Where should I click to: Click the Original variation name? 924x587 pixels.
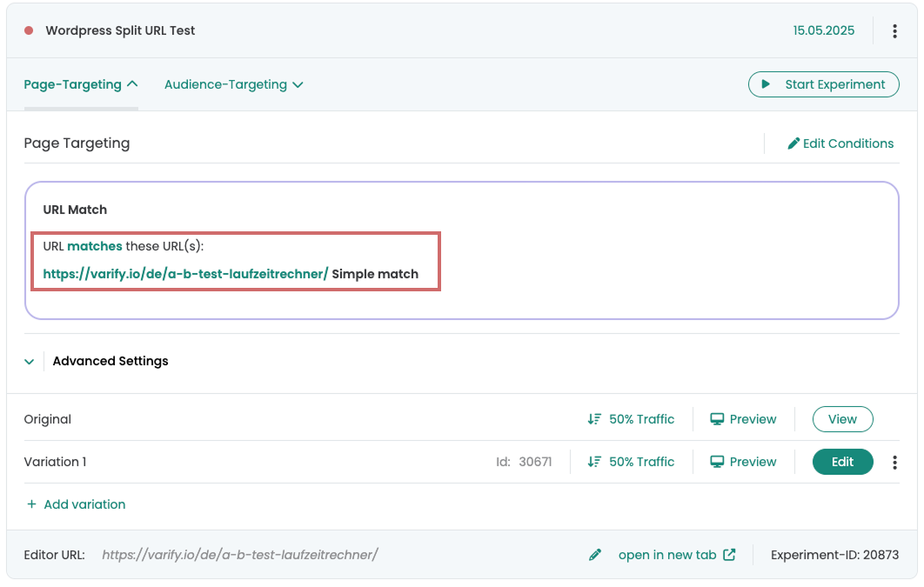point(47,419)
